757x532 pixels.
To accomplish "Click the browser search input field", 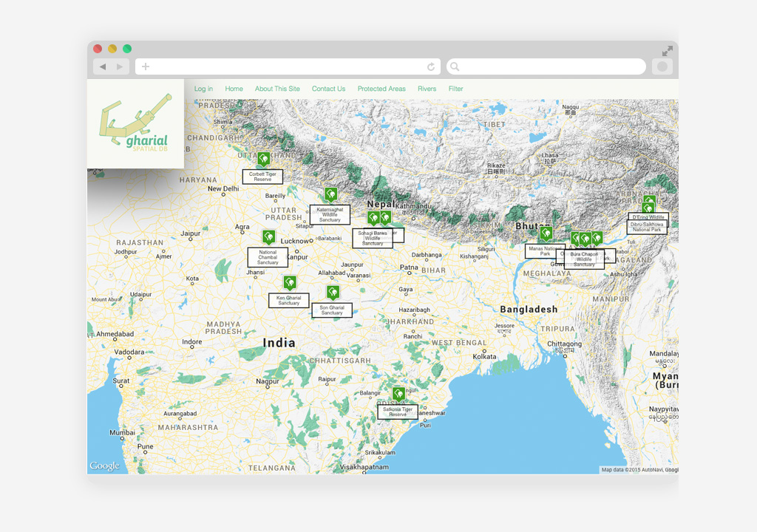I will (x=546, y=66).
